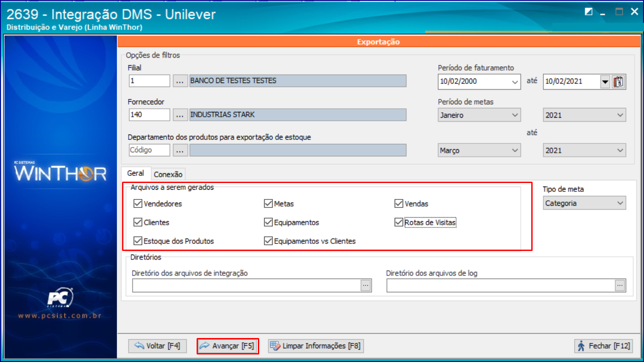Open www.pcsist.com.br website link

point(60,316)
